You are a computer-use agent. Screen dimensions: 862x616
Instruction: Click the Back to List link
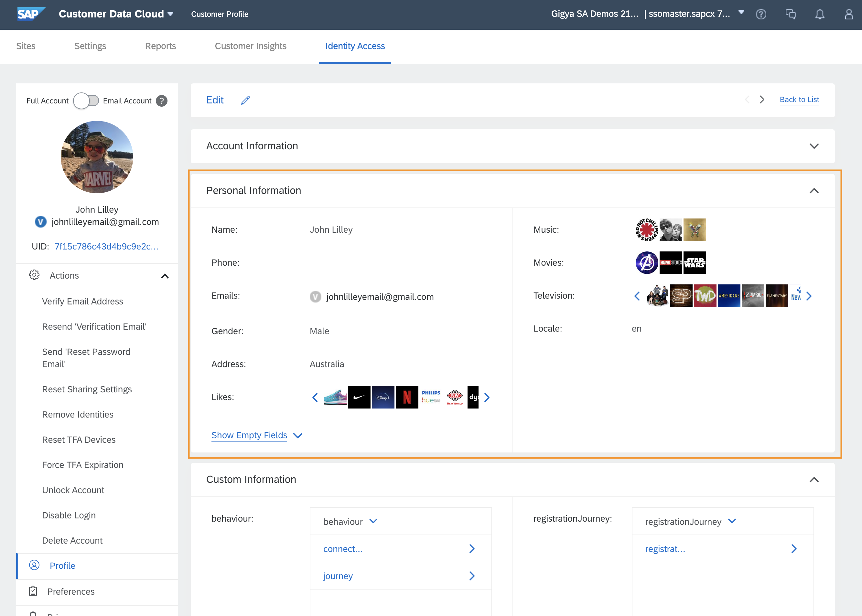(x=799, y=99)
